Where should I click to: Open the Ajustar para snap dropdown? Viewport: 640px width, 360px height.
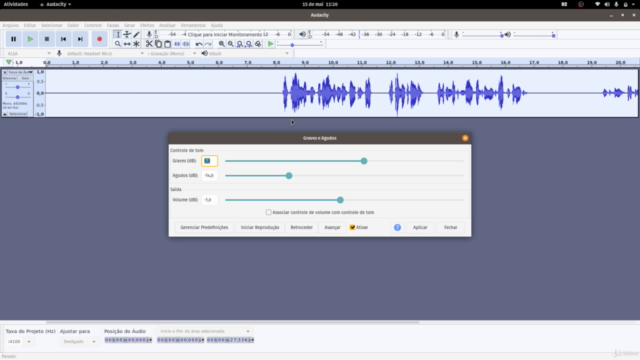(80, 342)
